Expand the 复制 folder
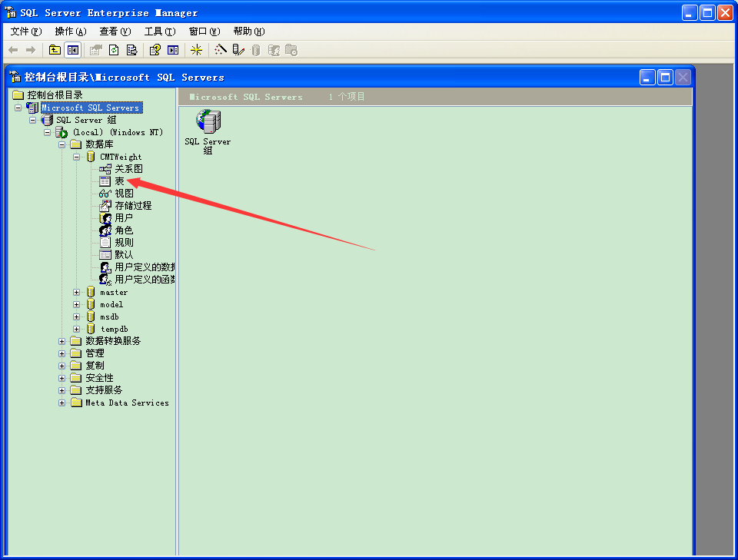 pos(61,366)
